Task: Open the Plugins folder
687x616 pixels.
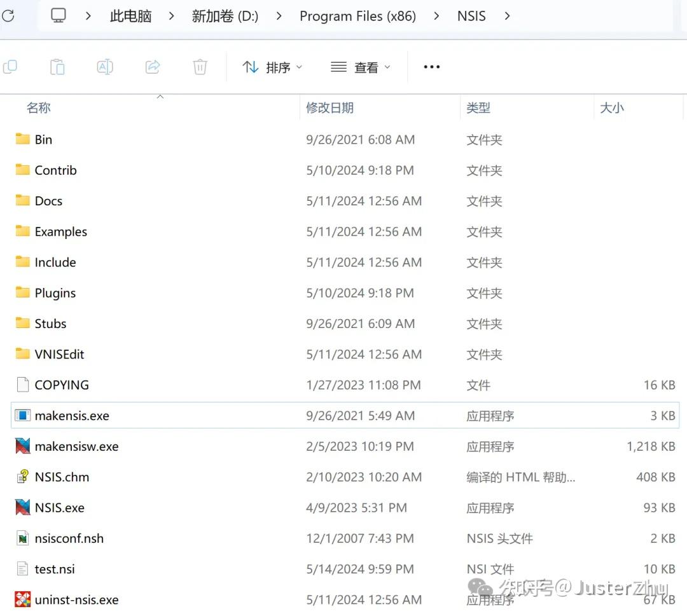Action: point(53,293)
